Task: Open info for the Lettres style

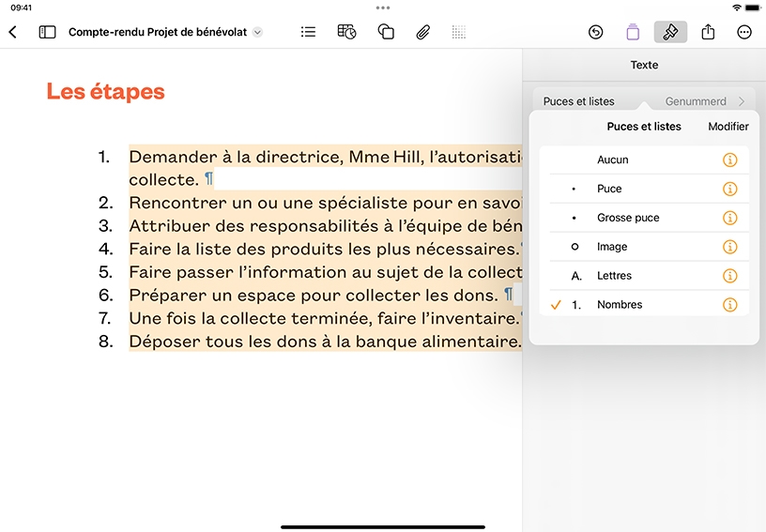Action: point(729,276)
